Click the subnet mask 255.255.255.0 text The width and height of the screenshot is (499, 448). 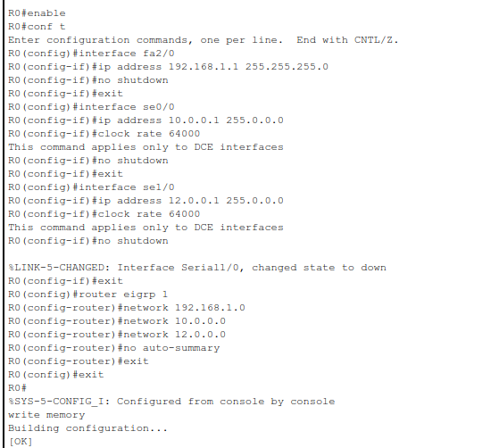(x=287, y=67)
